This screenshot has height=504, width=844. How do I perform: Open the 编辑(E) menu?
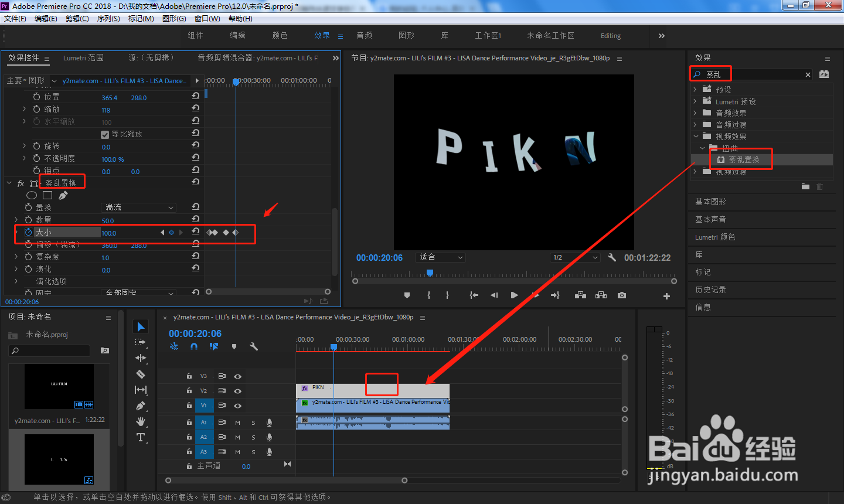point(46,19)
